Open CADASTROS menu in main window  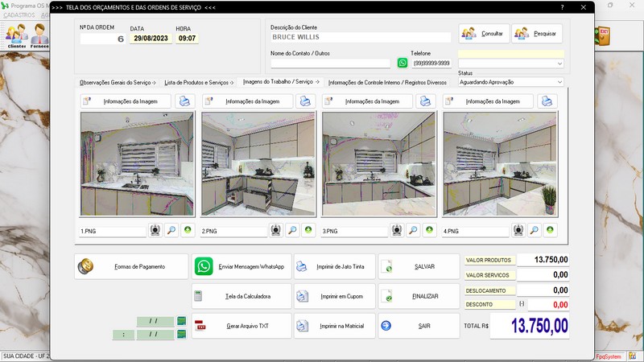19,15
